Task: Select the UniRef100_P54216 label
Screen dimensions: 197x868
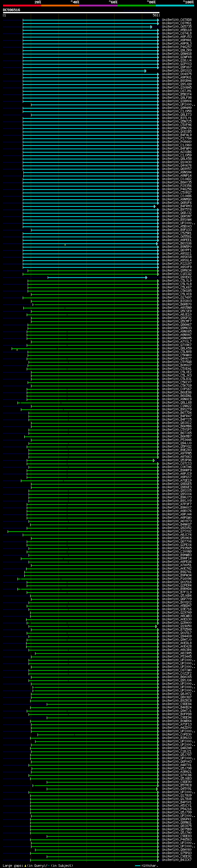Action: (176, 809)
